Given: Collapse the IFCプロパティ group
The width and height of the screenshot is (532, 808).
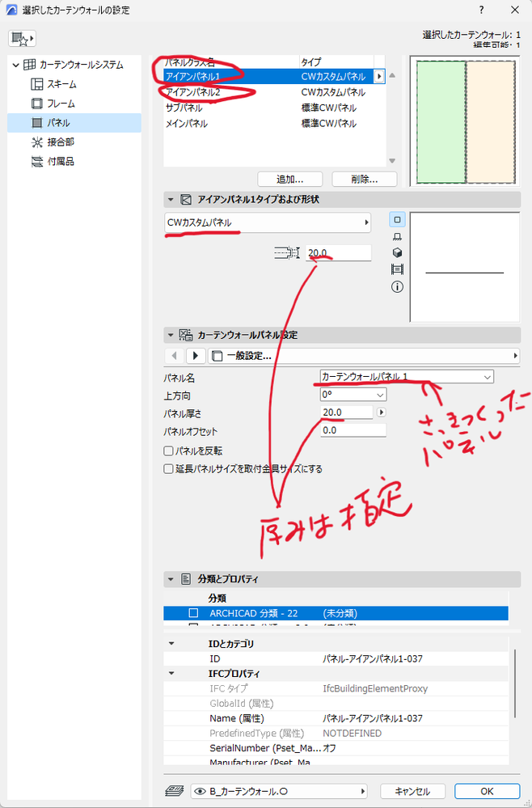Looking at the screenshot, I should [171, 674].
